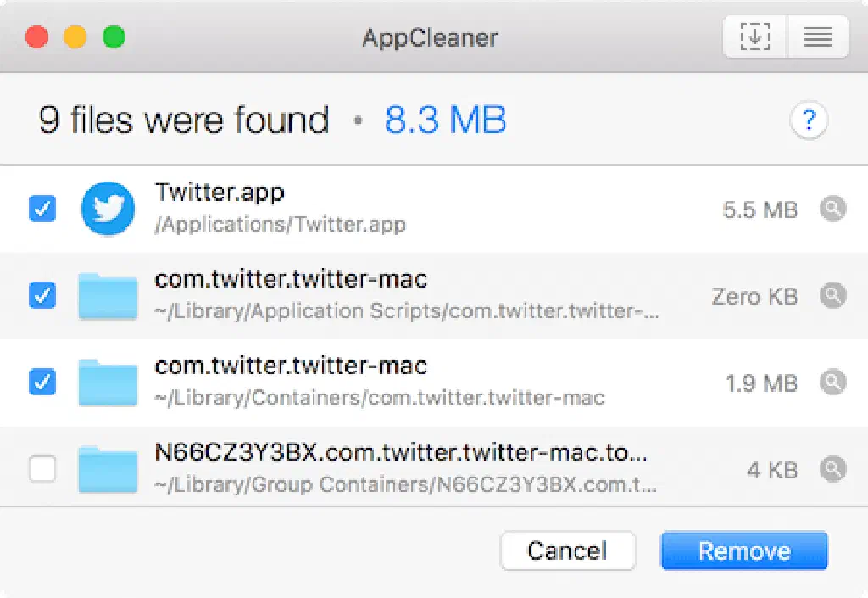This screenshot has height=598, width=868.
Task: Click the blue Remove button
Action: [x=743, y=551]
